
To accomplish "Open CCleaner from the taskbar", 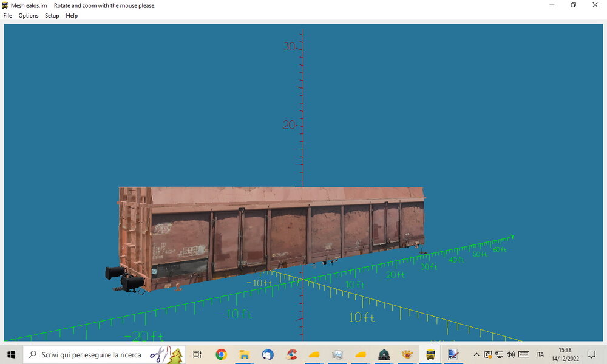I will click(291, 354).
